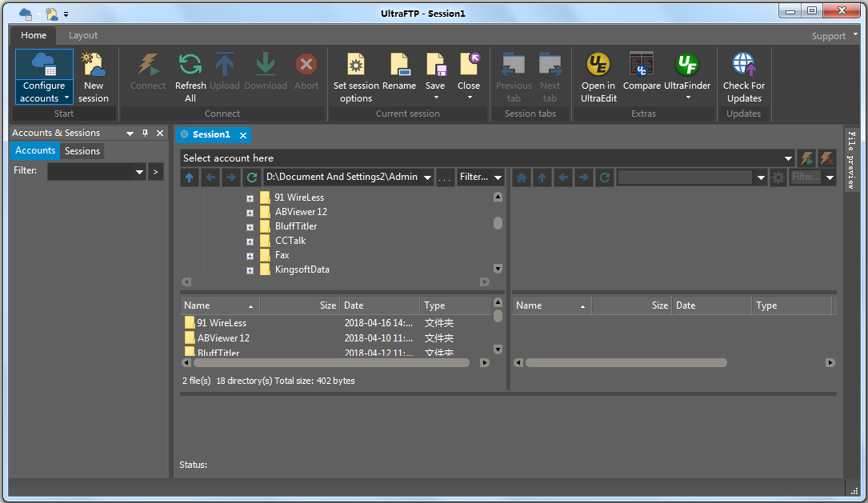Viewport: 868px width, 503px height.
Task: Launch the Compare tool
Action: tap(642, 66)
